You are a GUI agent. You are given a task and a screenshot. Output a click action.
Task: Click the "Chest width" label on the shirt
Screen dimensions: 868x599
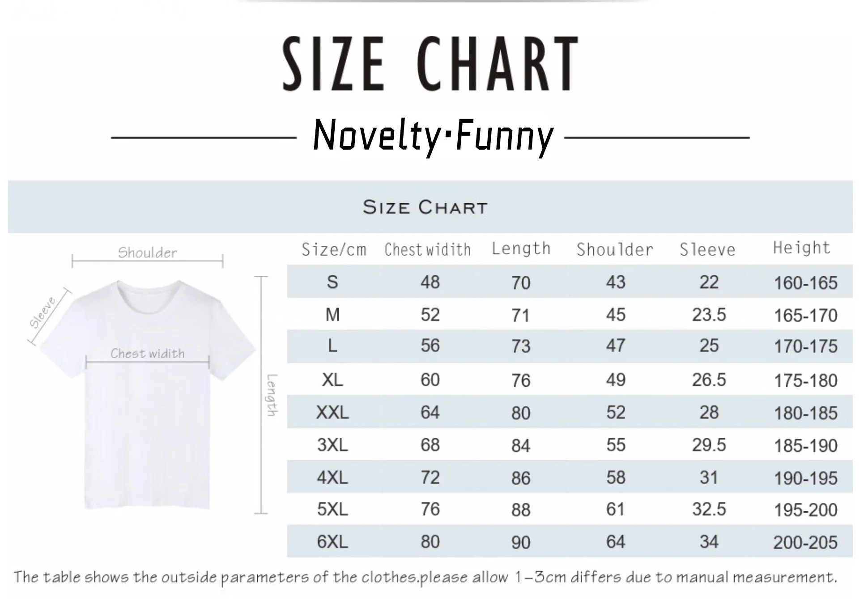147,354
